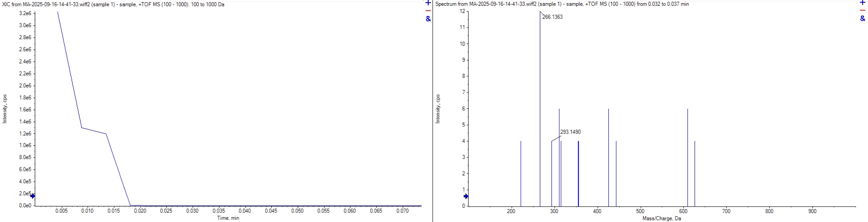The height and width of the screenshot is (222, 868).
Task: Select the XIC pane title text
Action: [113, 4]
